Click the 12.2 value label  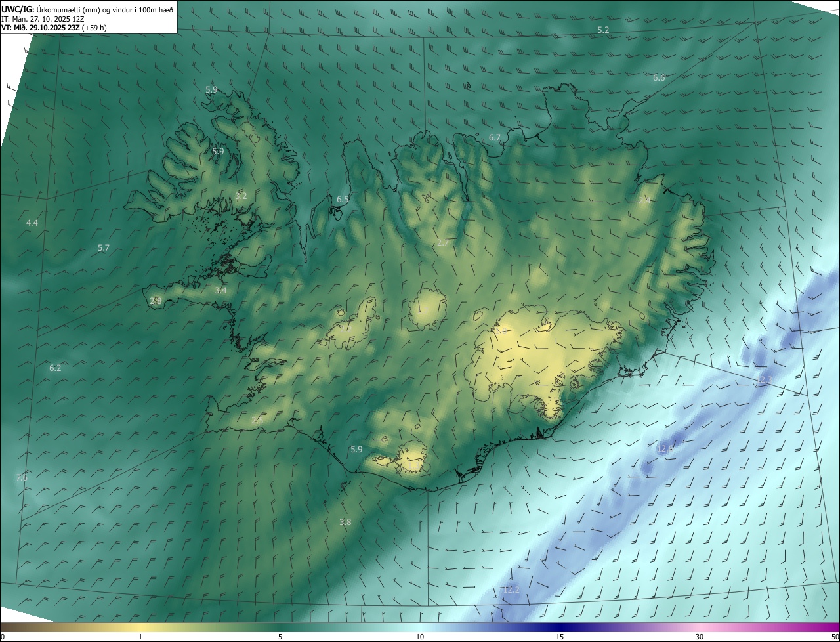(511, 590)
